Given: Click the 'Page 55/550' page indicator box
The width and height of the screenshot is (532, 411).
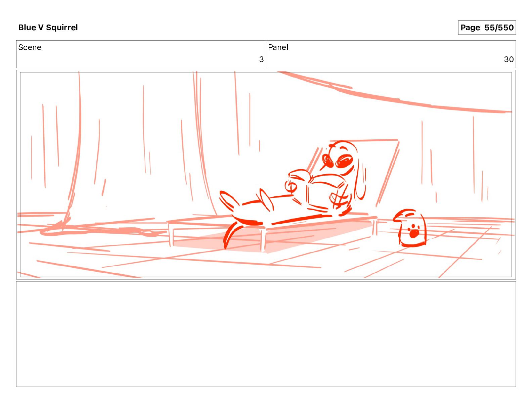Looking at the screenshot, I should (x=487, y=28).
